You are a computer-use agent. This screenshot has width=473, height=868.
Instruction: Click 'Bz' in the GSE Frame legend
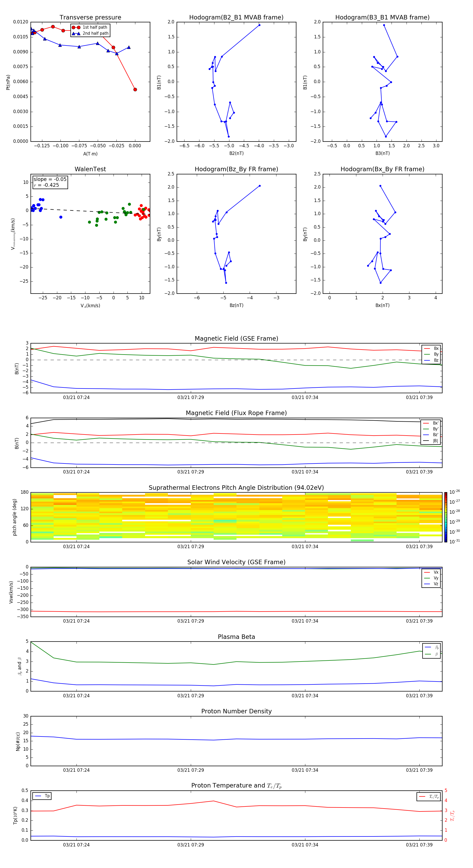pos(431,360)
